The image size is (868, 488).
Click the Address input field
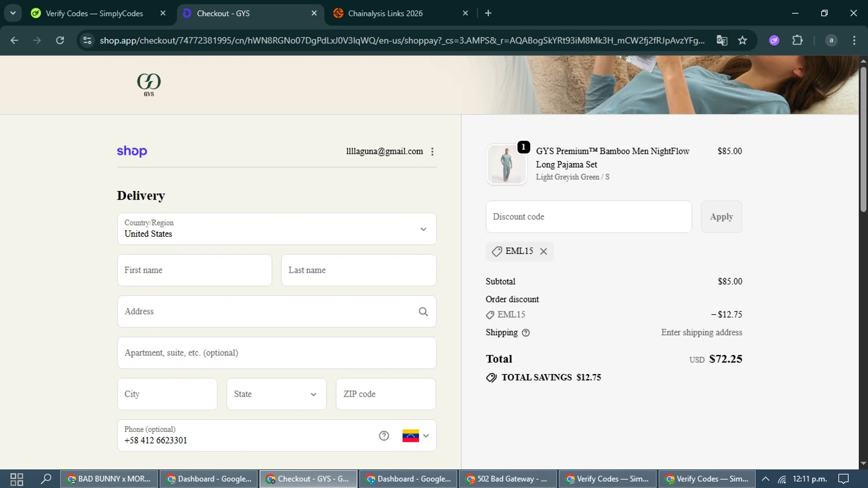pyautogui.click(x=277, y=311)
